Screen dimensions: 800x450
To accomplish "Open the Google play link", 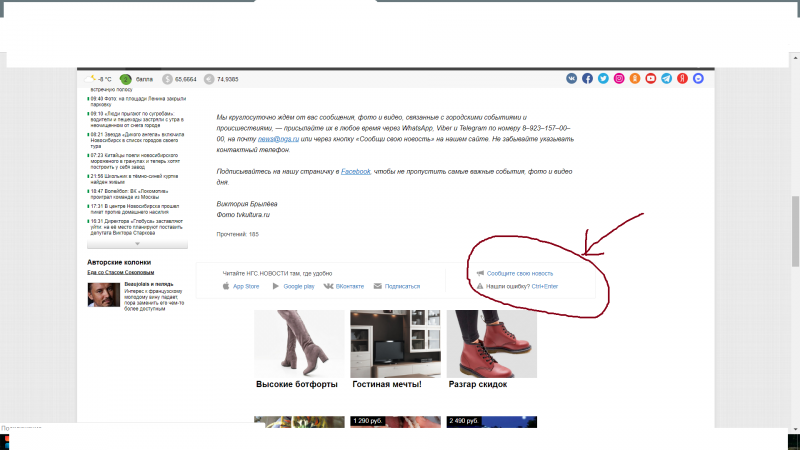I will point(298,286).
